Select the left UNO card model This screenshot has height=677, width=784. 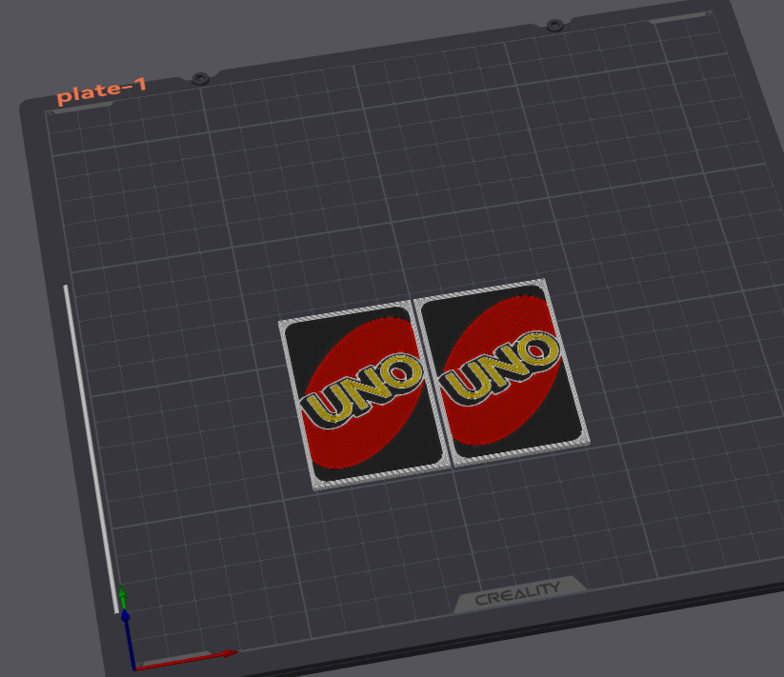(365, 395)
